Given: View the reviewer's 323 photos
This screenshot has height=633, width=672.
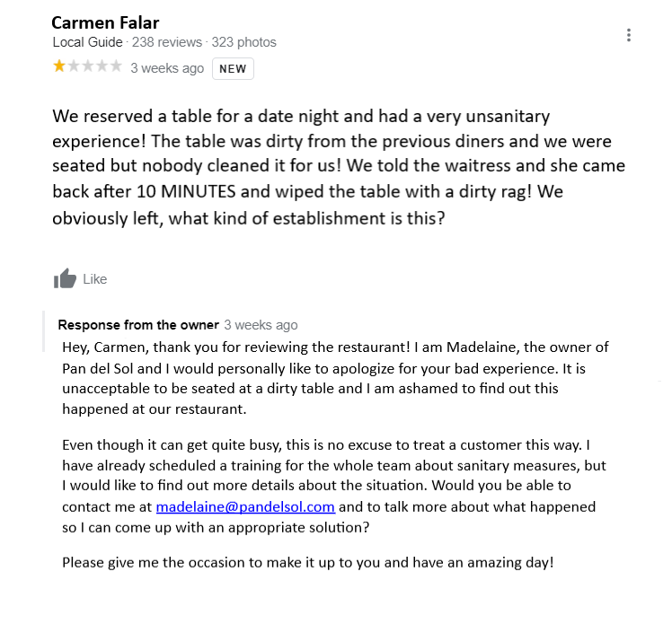Looking at the screenshot, I should (243, 42).
